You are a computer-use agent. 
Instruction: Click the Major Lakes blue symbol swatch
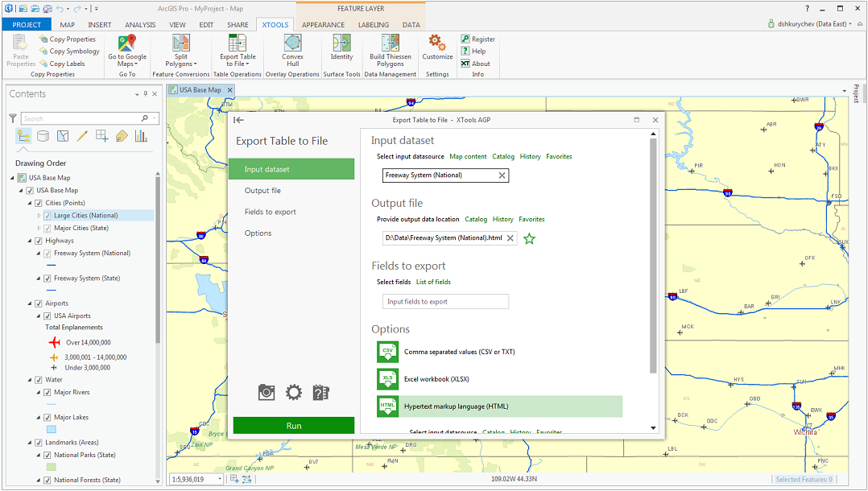52,429
